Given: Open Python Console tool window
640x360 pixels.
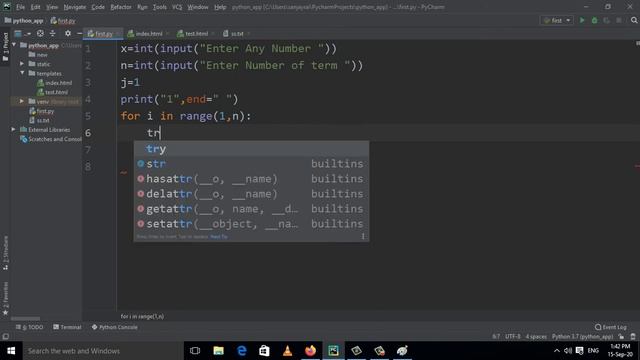Looking at the screenshot, I should coord(115,327).
